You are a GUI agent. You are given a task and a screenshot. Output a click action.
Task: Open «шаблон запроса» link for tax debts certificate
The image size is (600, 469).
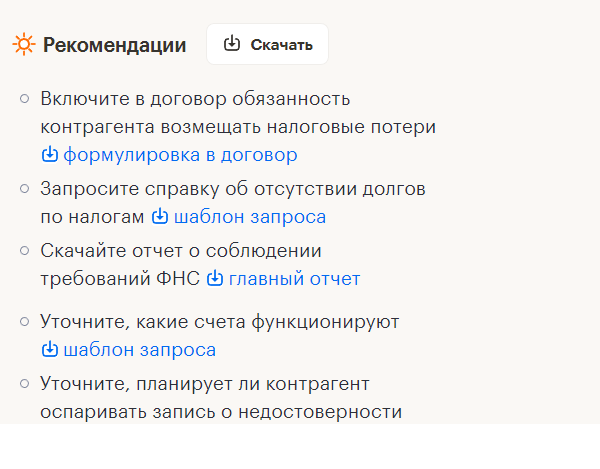(x=249, y=217)
